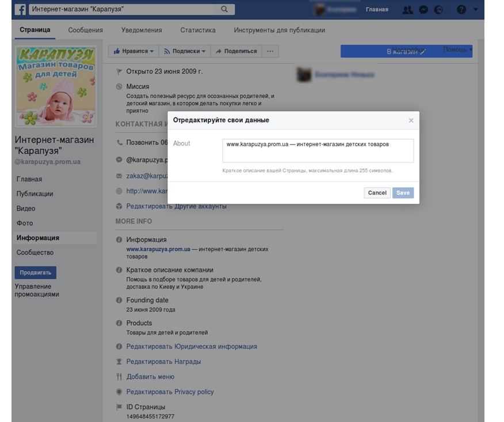Screen dimensions: 504x422
Task: Select Фото in left sidebar
Action: [x=25, y=223]
